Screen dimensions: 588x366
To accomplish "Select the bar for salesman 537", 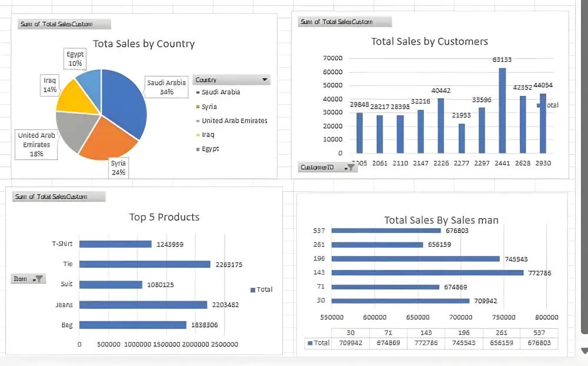I will click(386, 231).
